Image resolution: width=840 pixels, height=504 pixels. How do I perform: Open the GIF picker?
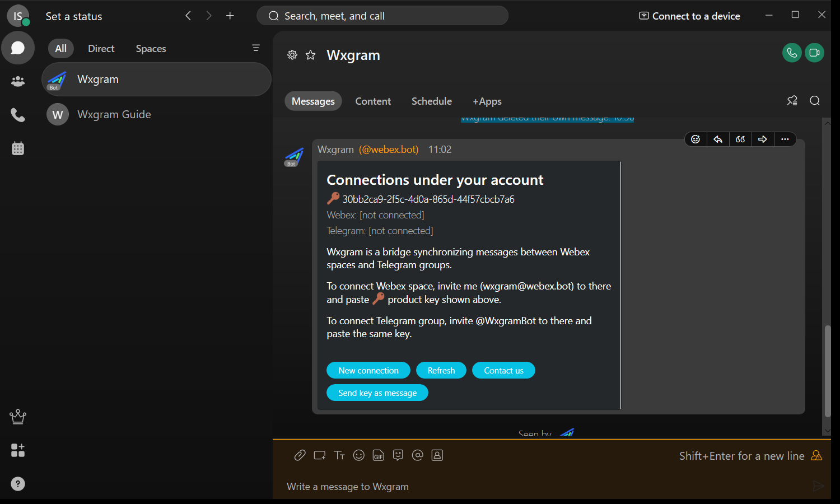tap(379, 455)
